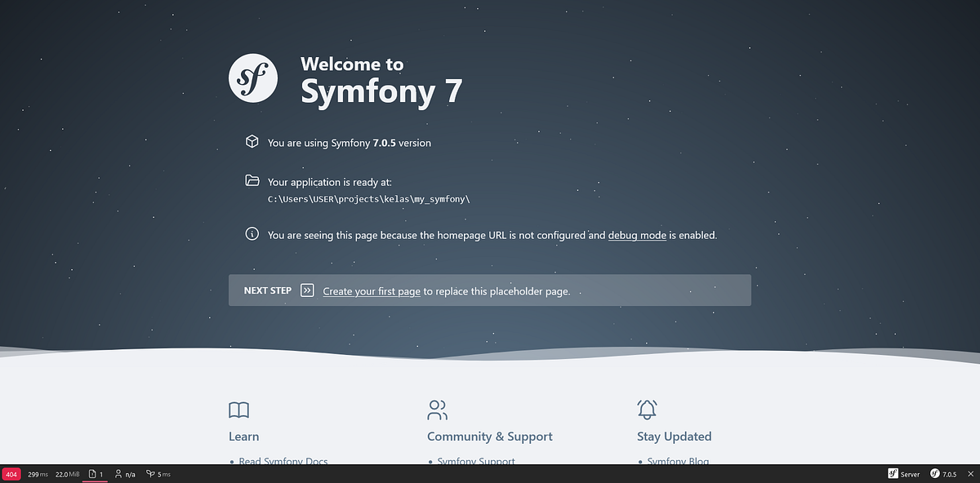
Task: Select the application path text under ready
Action: click(367, 198)
